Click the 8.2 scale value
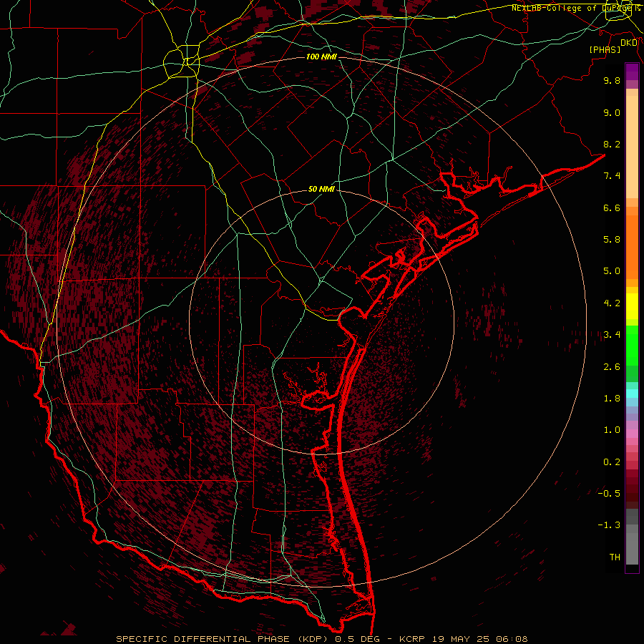Screen dimensions: 644x644 (612, 144)
